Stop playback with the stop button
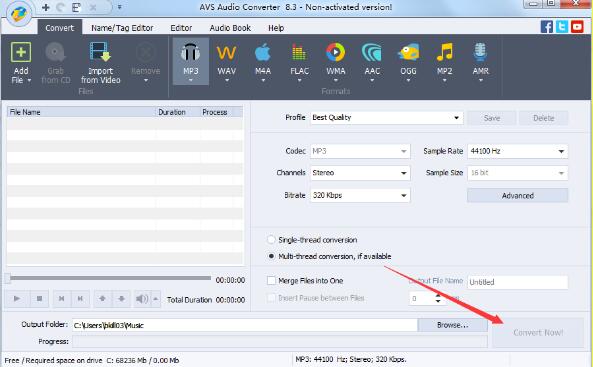The image size is (593, 367). pos(39,299)
